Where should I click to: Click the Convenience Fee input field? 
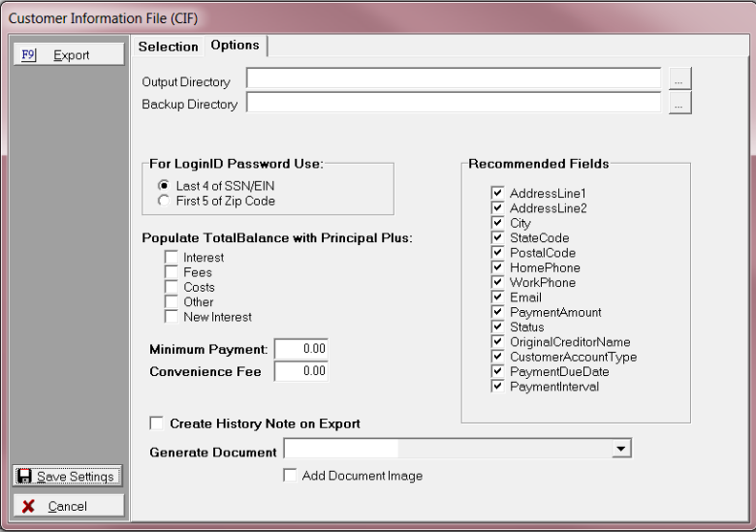point(301,371)
